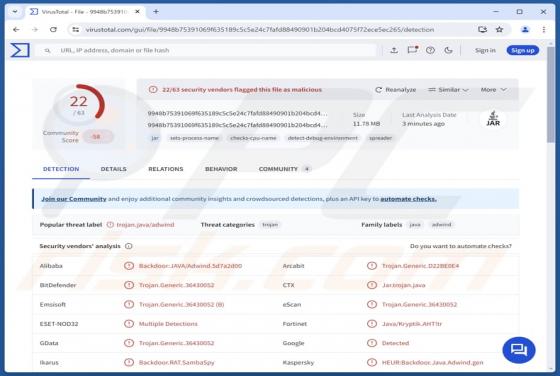This screenshot has height=376, width=560.
Task: Click the browser back arrow
Action: tap(16, 30)
